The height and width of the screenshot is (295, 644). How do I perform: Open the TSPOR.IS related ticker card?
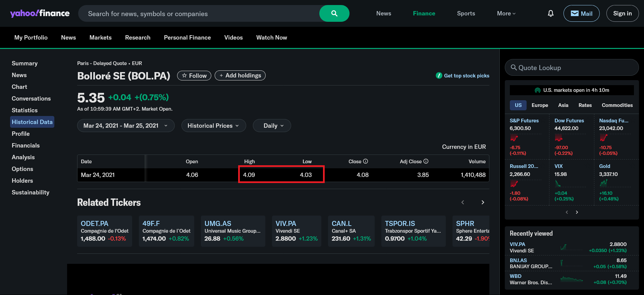pos(413,231)
